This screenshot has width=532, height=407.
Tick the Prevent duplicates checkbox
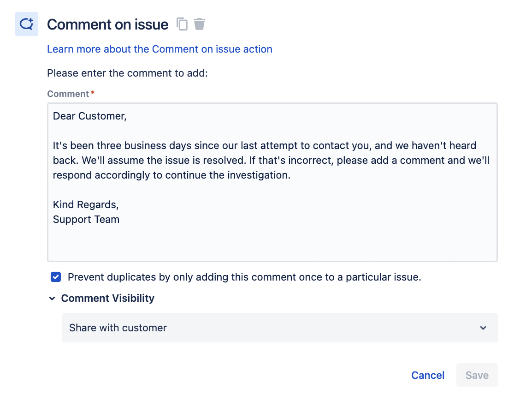56,277
